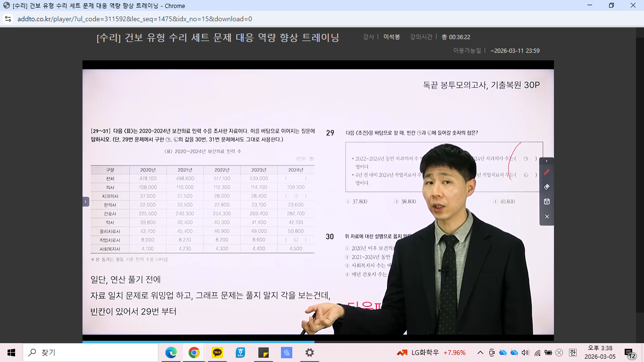Viewport: 644px width, 362px height.
Task: Open the Hancom app in taskbar
Action: tap(240, 353)
